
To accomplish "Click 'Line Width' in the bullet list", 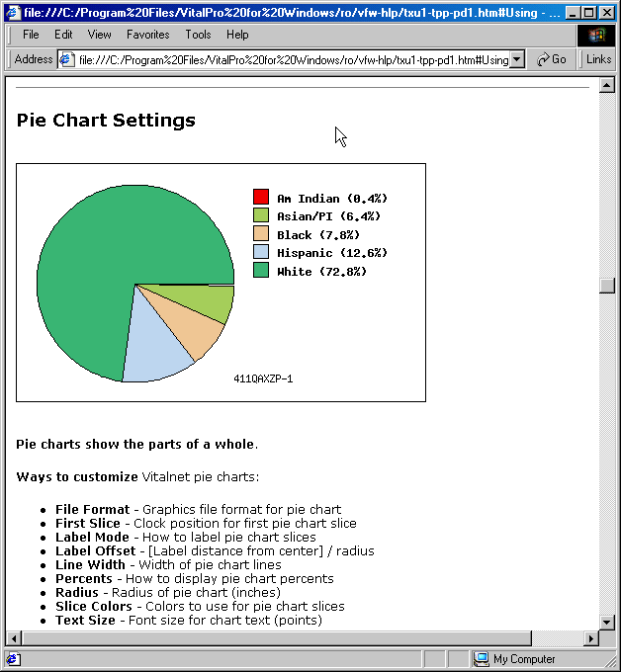I will pos(90,565).
